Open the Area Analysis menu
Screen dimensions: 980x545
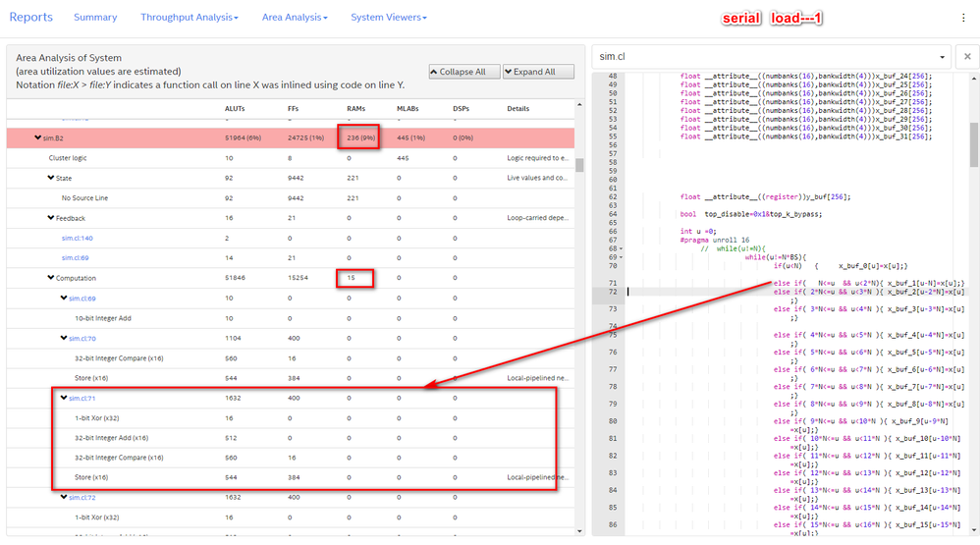(x=295, y=18)
